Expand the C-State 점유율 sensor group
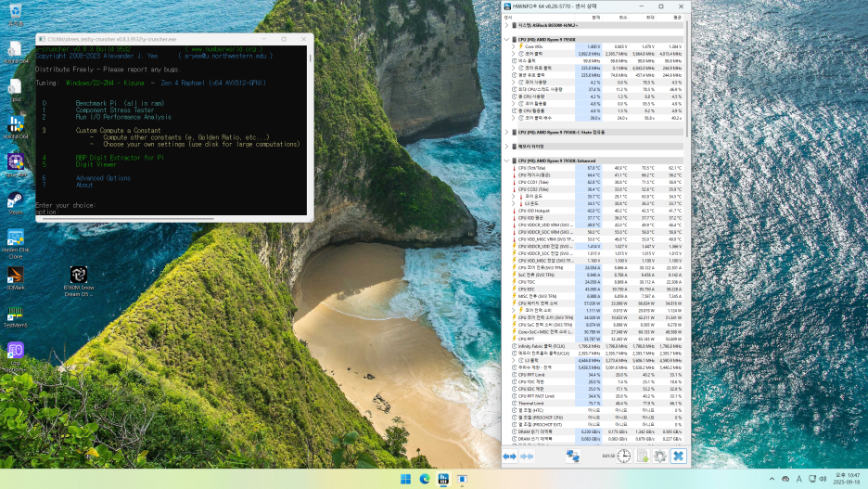This screenshot has height=489, width=868. tap(506, 133)
